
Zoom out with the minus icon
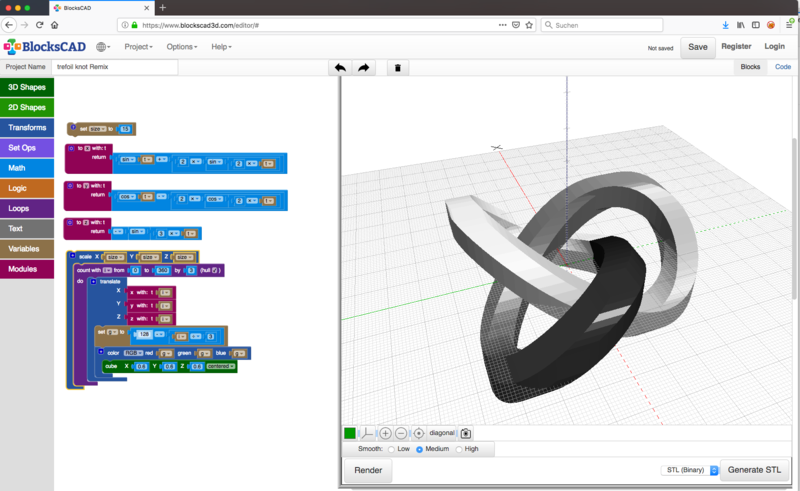[x=402, y=433]
